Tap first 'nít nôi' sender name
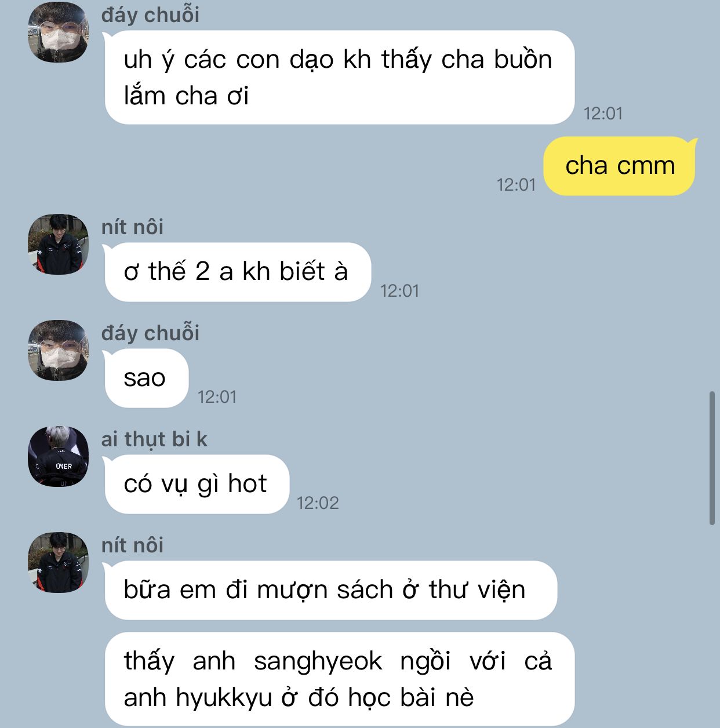The width and height of the screenshot is (720, 728). (132, 227)
